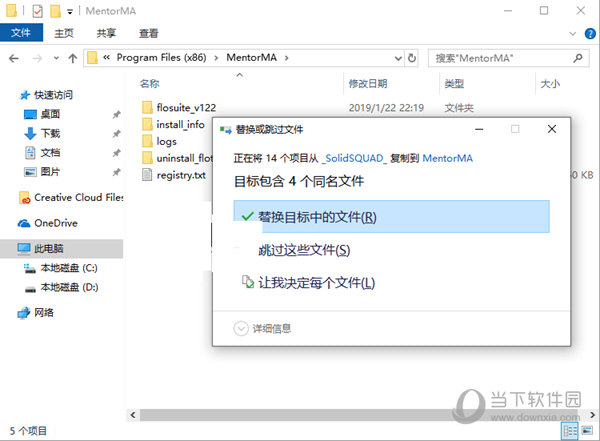Click the pin icon next to 文档
This screenshot has width=600, height=441.
(116, 153)
